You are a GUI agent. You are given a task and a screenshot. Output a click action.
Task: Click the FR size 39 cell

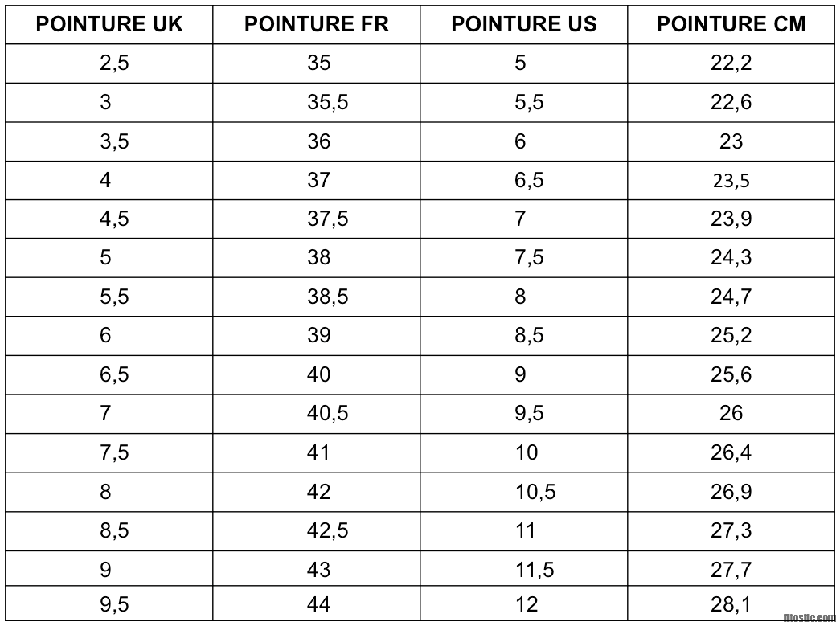pos(319,336)
